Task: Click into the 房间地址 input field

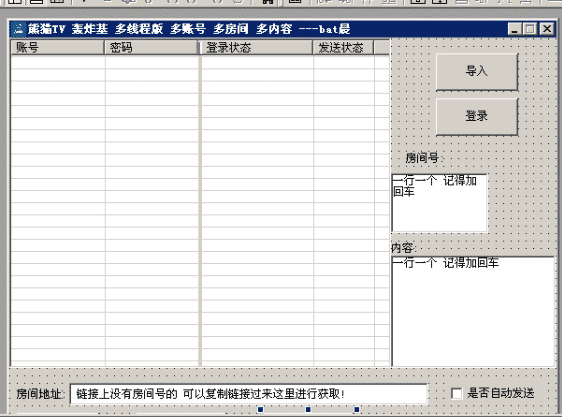Action: [249, 394]
